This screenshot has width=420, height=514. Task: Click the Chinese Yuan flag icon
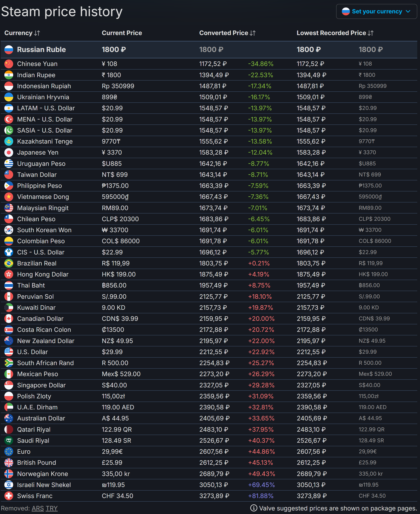tap(9, 64)
